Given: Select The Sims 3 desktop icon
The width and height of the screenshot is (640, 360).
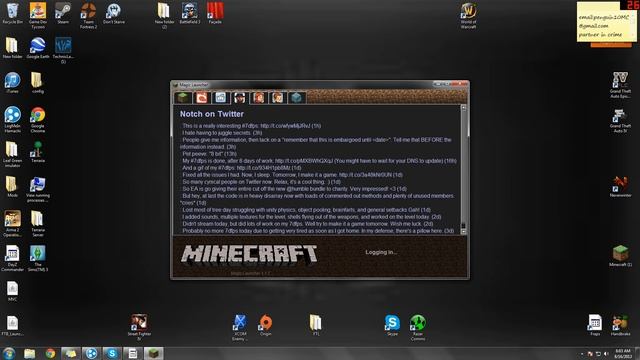Looking at the screenshot, I should click(x=38, y=258).
